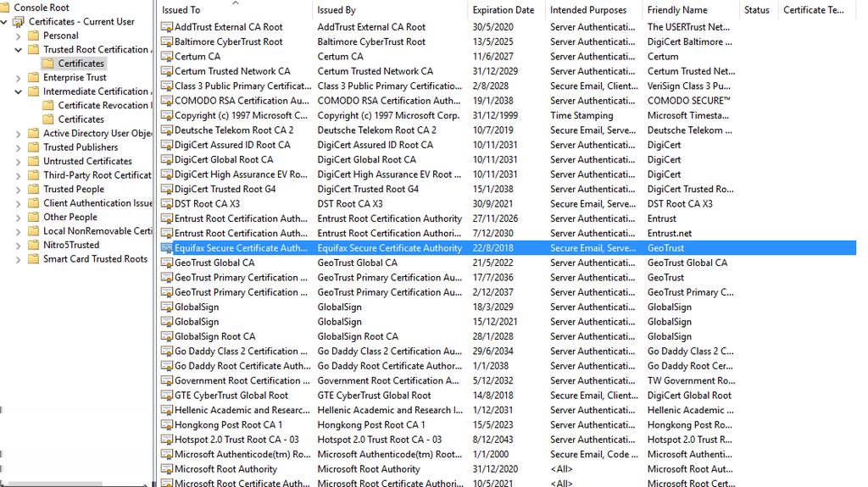Expand the Enterprise Trust node
The height and width of the screenshot is (487, 868).
19,78
